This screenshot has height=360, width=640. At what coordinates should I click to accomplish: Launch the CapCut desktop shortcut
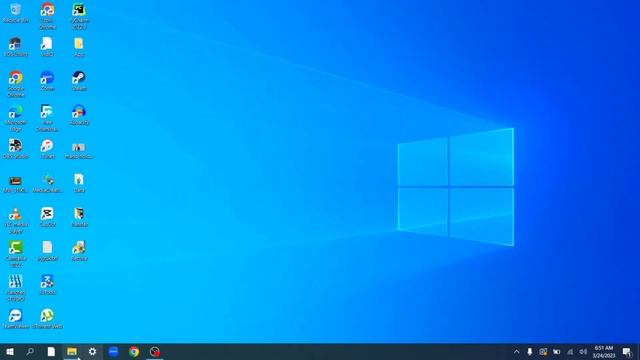47,217
